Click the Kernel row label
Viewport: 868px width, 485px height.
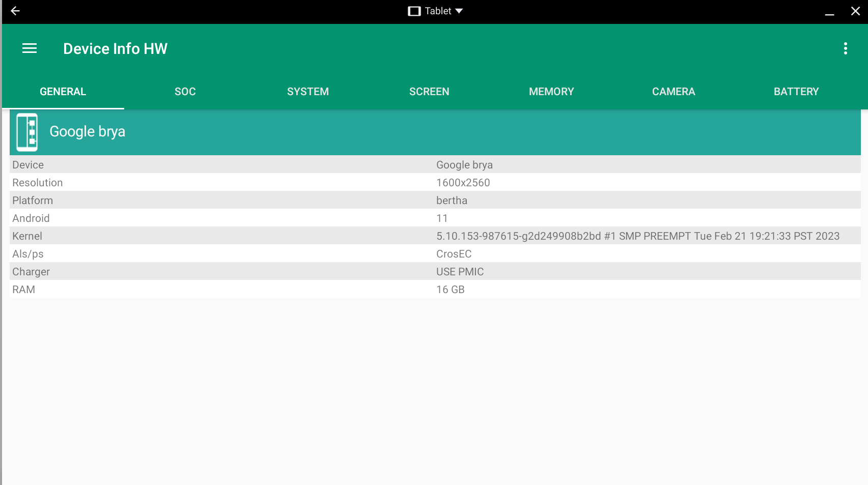[x=27, y=236]
